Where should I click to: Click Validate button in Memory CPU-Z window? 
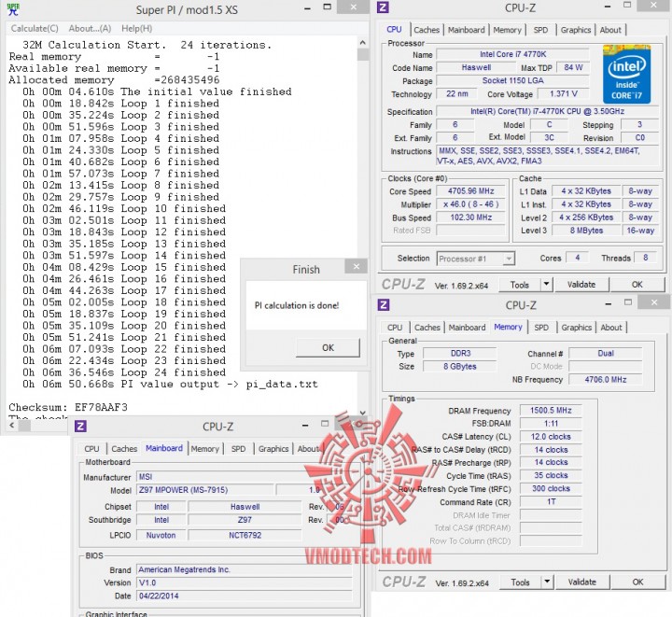582,582
